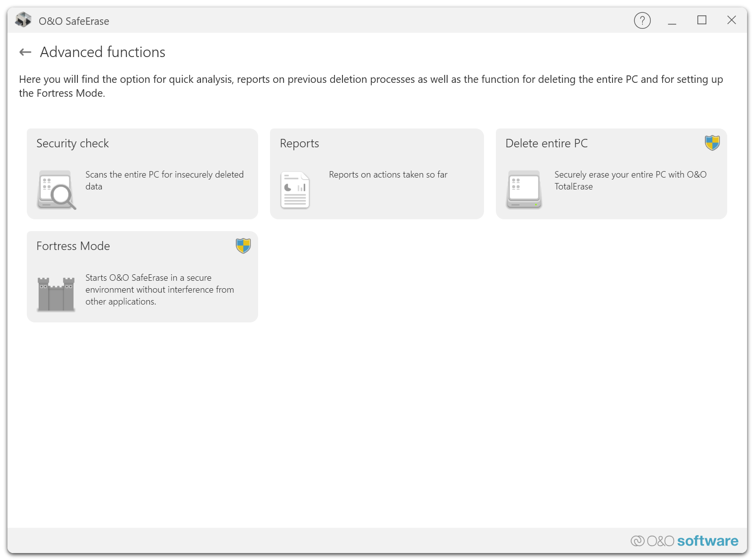Image resolution: width=754 pixels, height=560 pixels.
Task: Click the shield badge on Fortress Mode
Action: tap(243, 246)
